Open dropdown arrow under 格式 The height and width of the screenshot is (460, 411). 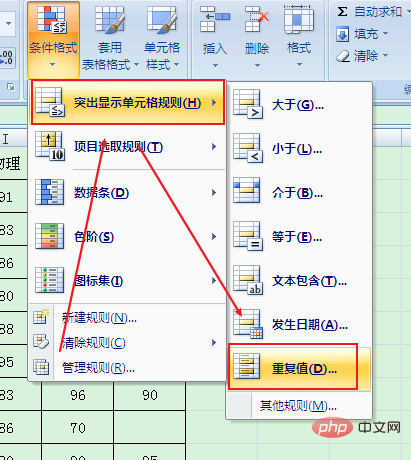click(299, 64)
